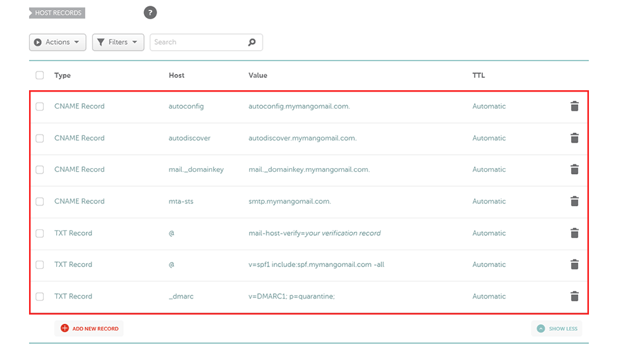Delete the autoconfig CNAME record
The width and height of the screenshot is (618, 364).
[574, 106]
